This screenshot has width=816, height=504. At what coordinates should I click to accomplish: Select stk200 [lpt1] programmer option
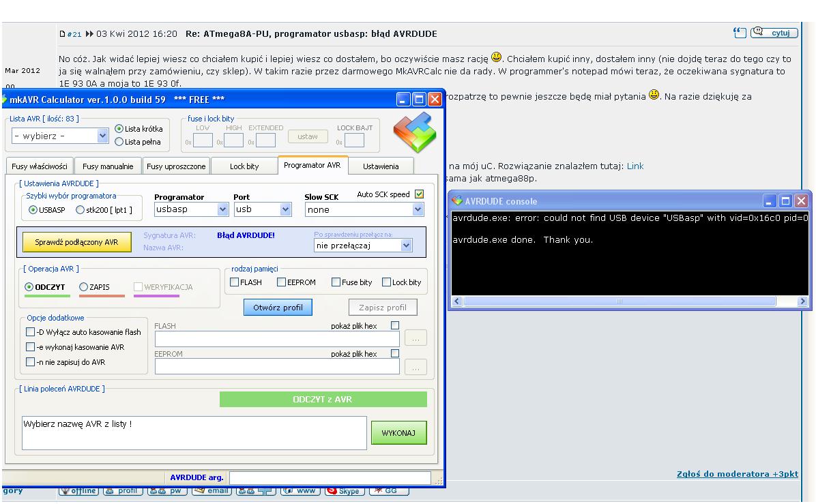click(80, 209)
